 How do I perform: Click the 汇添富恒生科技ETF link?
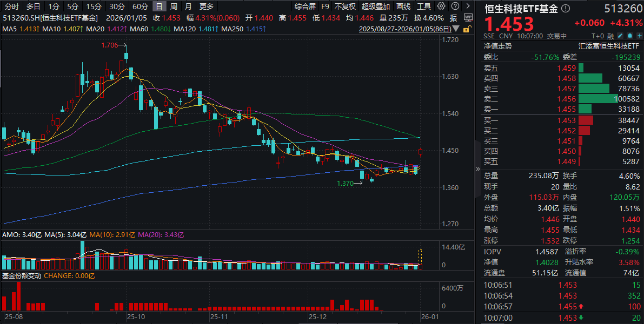[609, 46]
